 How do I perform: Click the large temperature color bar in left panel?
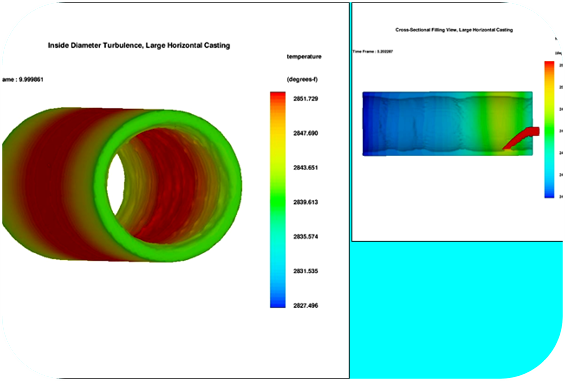[x=277, y=200]
